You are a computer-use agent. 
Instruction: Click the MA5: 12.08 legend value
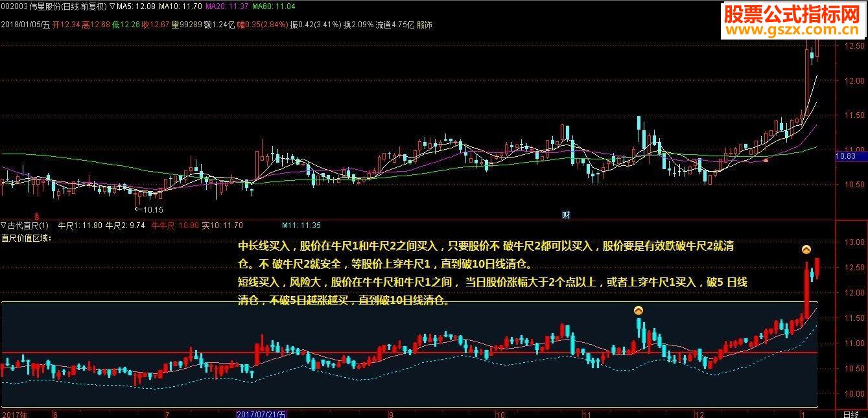point(135,6)
